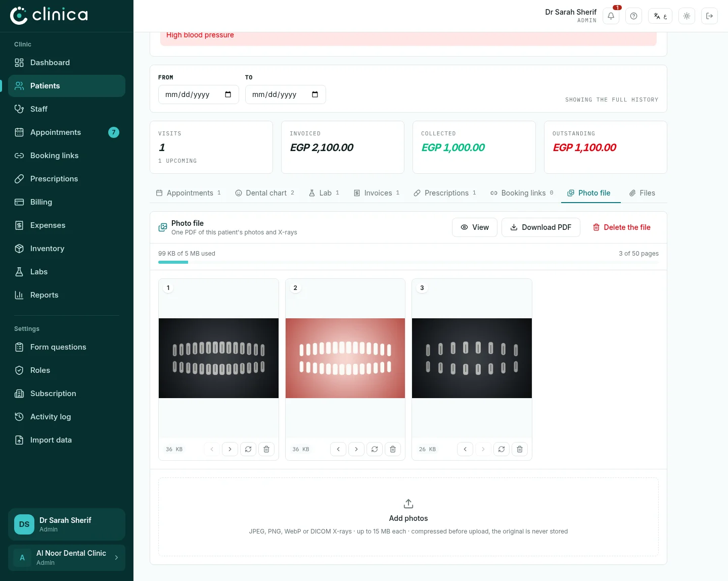Click the clinica logo
This screenshot has width=728, height=581.
click(x=49, y=15)
